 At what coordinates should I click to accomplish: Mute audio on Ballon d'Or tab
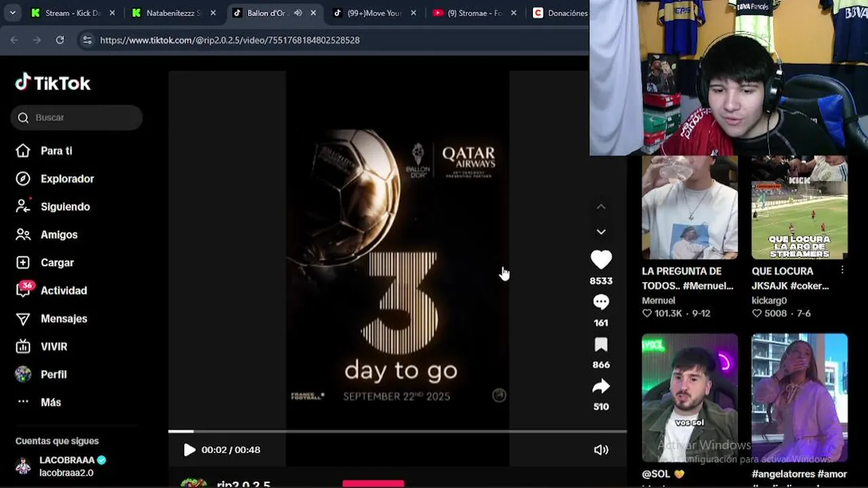pos(298,13)
